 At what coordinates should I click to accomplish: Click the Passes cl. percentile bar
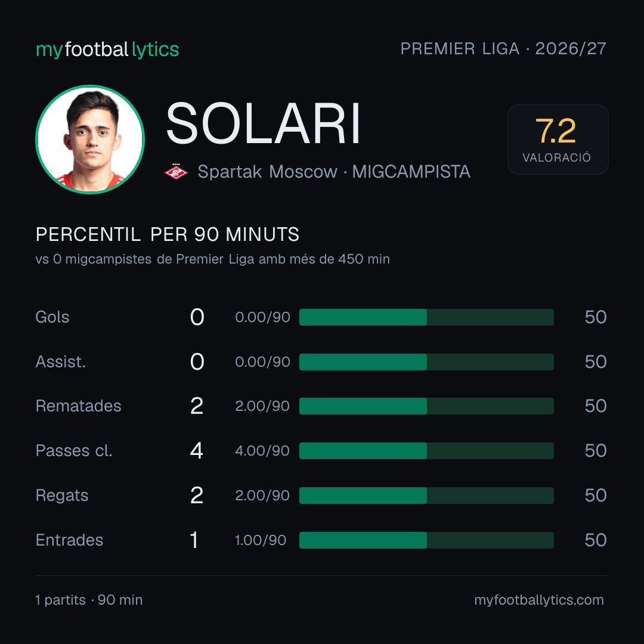pos(426,451)
